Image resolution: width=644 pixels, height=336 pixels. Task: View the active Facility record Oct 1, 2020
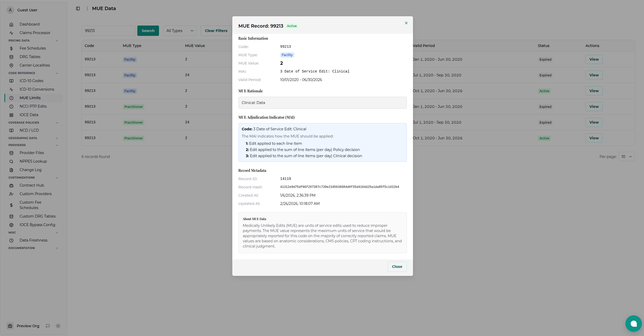pyautogui.click(x=594, y=91)
